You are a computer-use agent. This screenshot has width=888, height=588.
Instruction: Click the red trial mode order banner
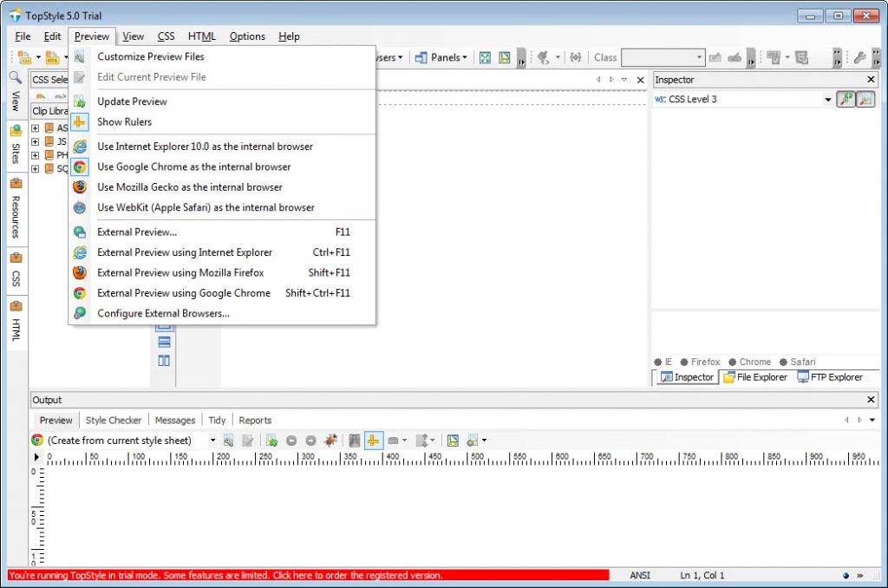[x=309, y=576]
